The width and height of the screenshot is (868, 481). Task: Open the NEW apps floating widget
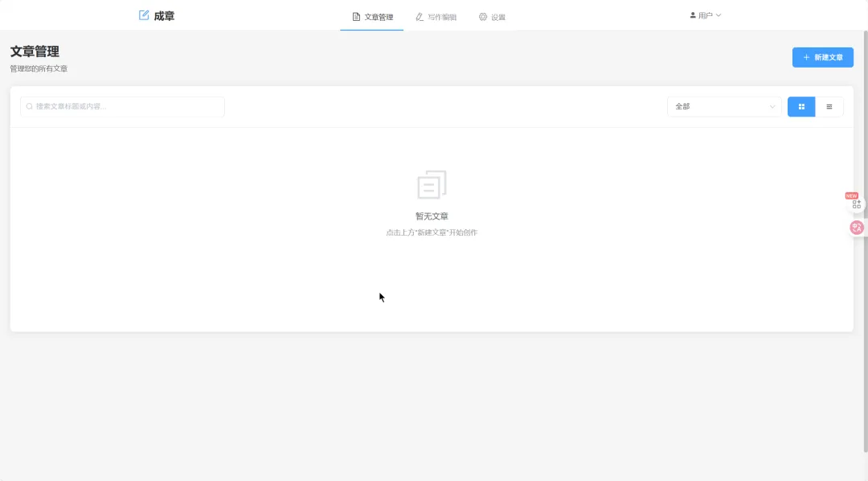coord(857,204)
